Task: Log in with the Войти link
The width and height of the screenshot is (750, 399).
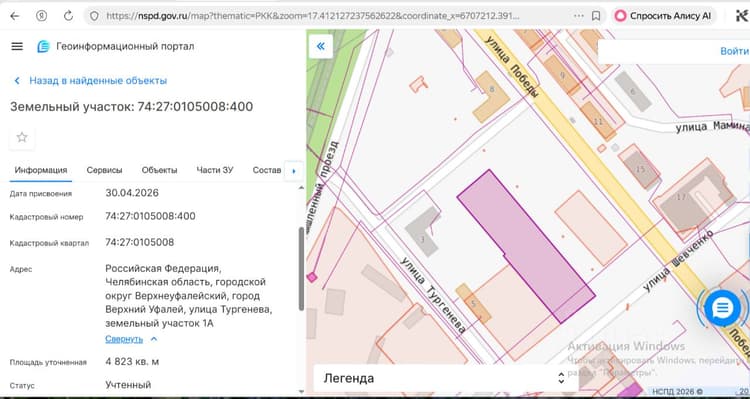Action: pyautogui.click(x=734, y=51)
